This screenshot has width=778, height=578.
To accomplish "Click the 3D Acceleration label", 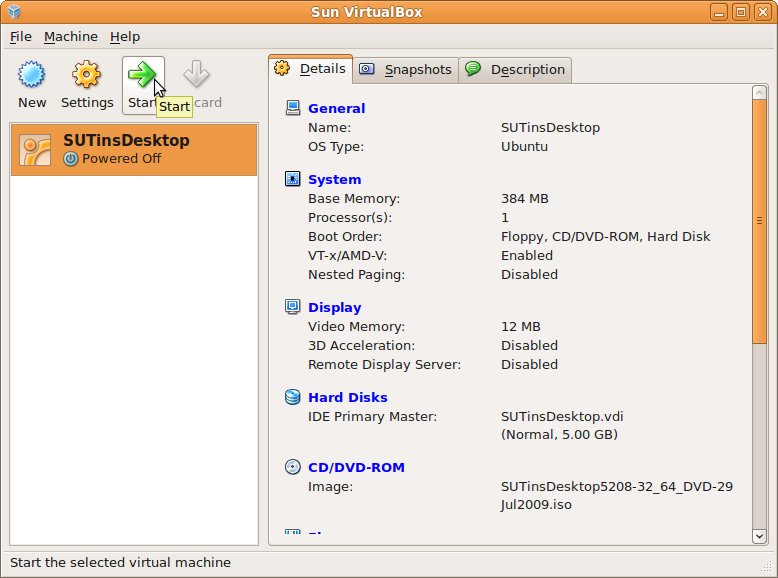I will click(361, 345).
